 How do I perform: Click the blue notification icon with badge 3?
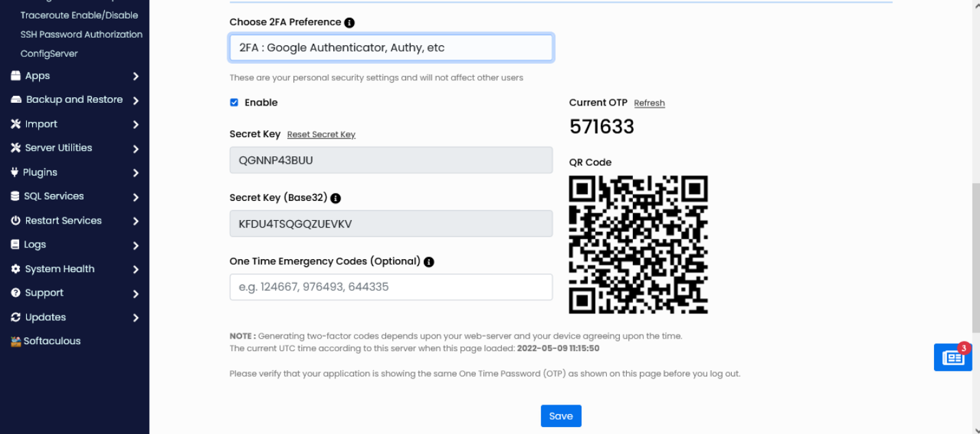click(x=953, y=357)
